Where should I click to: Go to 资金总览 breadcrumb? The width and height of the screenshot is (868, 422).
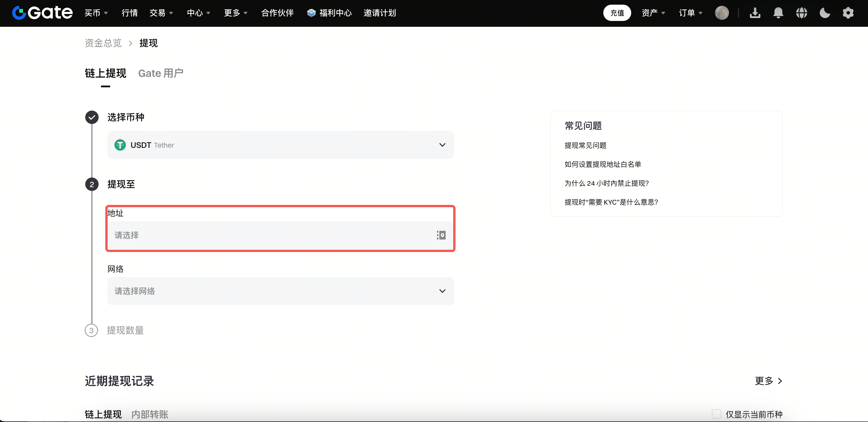pyautogui.click(x=103, y=43)
